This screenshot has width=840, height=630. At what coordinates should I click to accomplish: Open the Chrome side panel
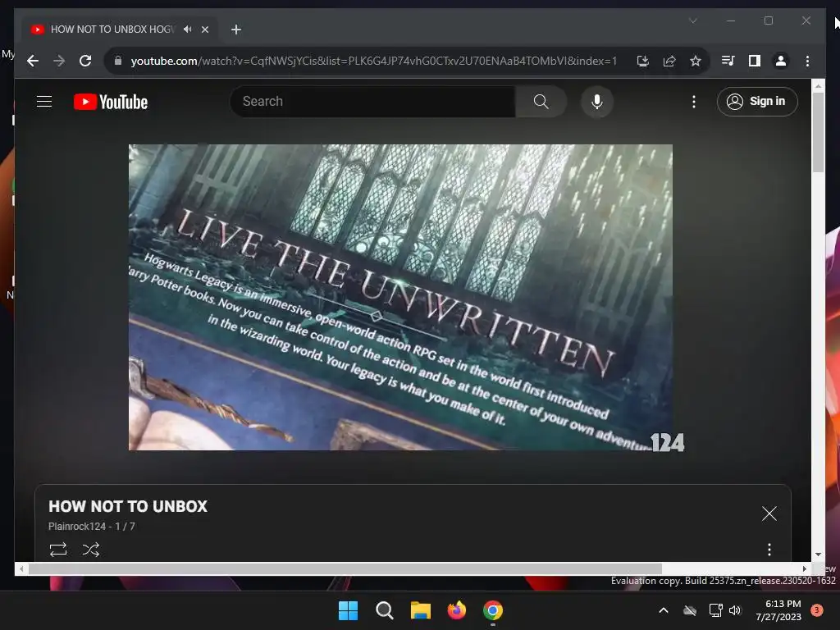(x=755, y=61)
